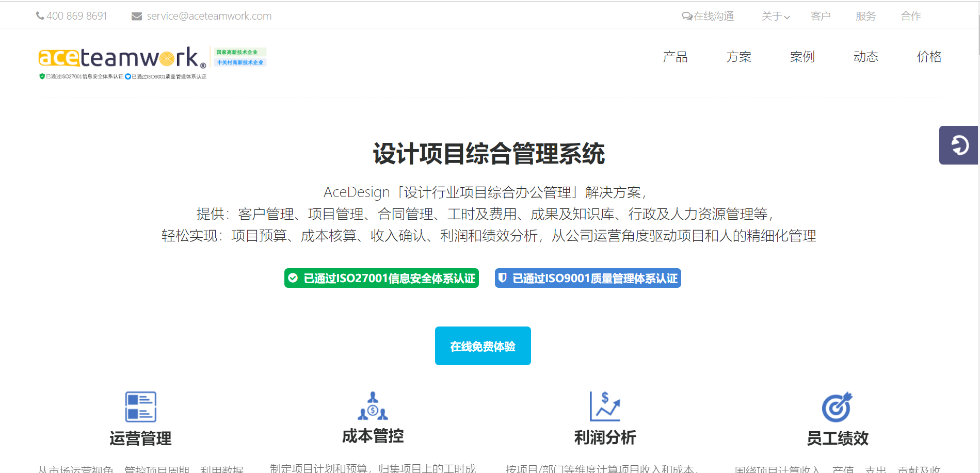Image resolution: width=980 pixels, height=473 pixels.
Task: Click the 员工绩效 heading
Action: pos(837,438)
